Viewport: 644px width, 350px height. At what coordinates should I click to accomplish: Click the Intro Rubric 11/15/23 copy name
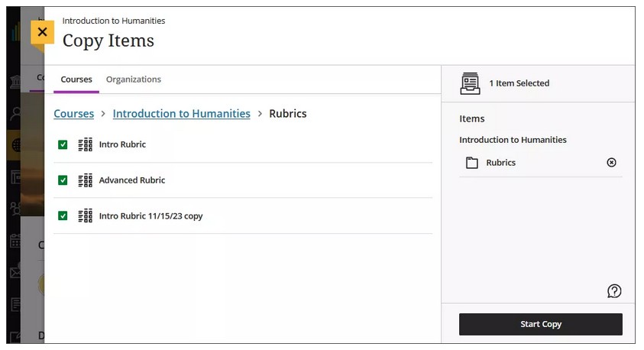tap(150, 216)
